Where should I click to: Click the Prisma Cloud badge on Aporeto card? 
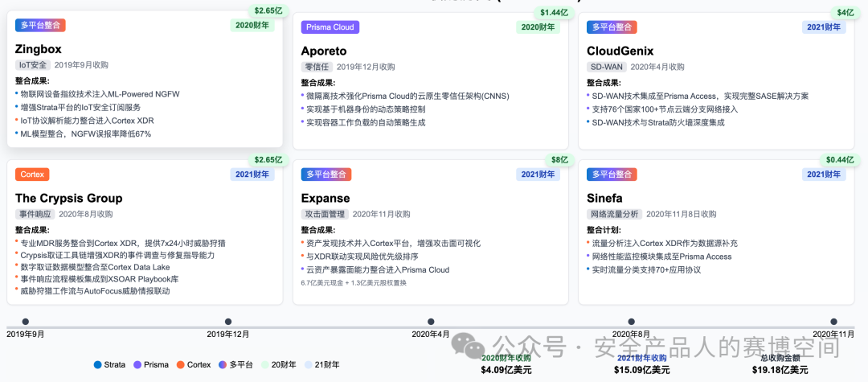pyautogui.click(x=330, y=27)
